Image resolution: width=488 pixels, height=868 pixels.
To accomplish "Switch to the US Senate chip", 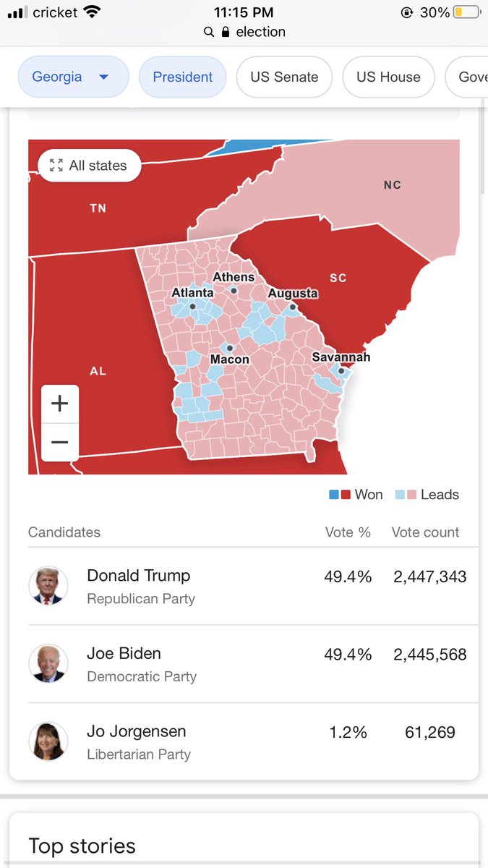I will [284, 77].
